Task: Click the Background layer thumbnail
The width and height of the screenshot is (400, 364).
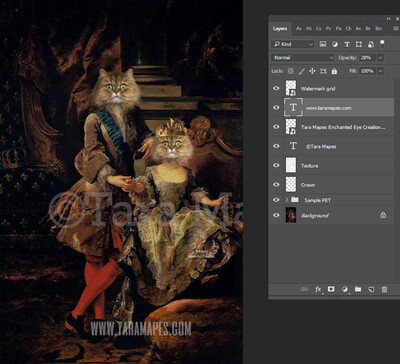Action: 291,215
